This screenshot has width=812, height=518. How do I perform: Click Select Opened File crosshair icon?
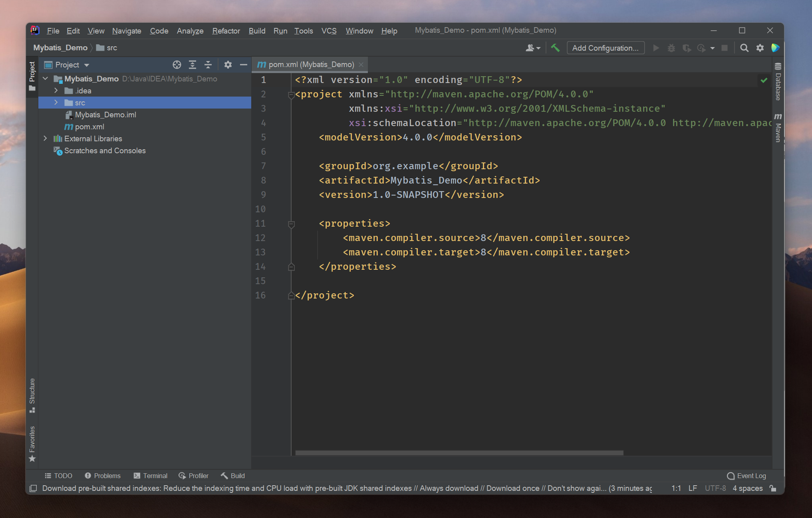click(177, 65)
